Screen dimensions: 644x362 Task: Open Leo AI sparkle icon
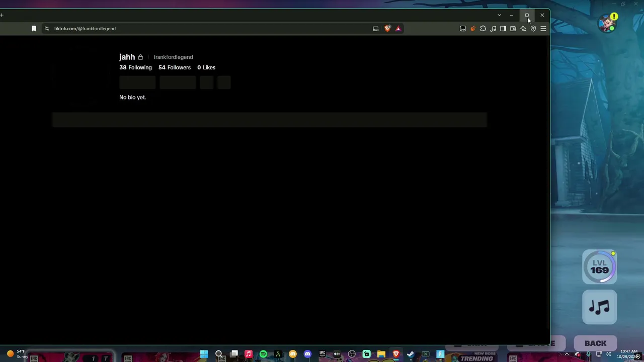point(523,29)
